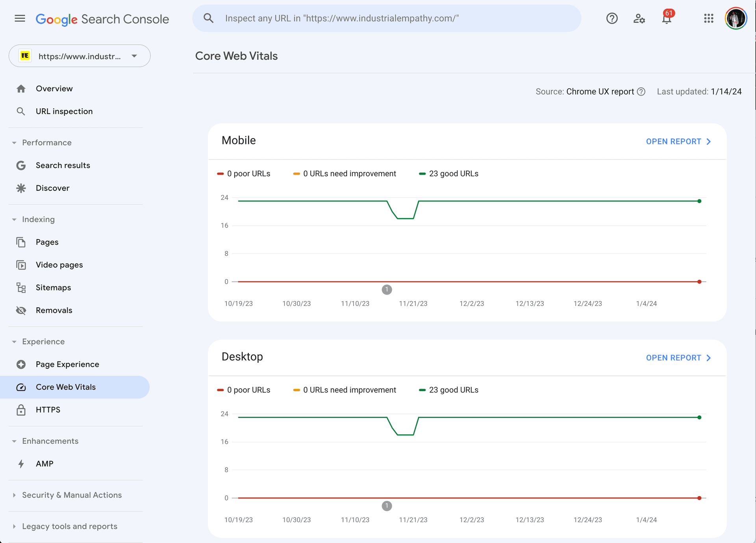Select the Search results menu item
756x543 pixels.
[63, 165]
